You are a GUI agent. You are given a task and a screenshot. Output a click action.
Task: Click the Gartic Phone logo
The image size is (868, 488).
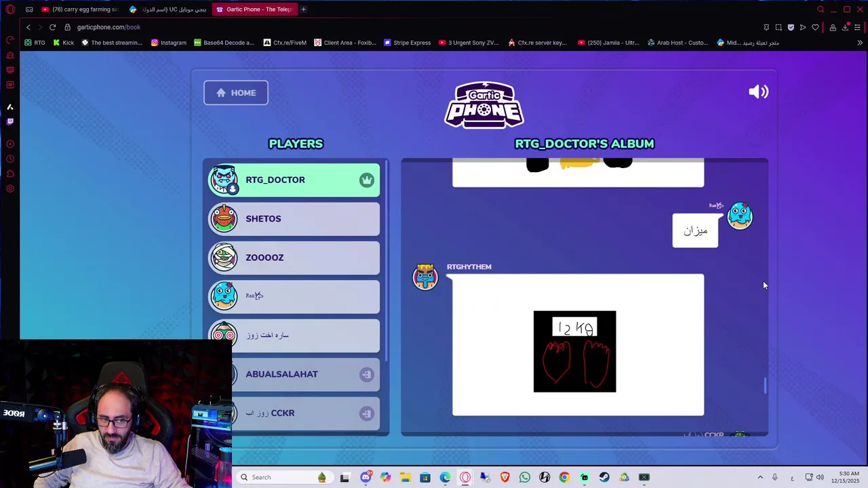click(x=484, y=105)
